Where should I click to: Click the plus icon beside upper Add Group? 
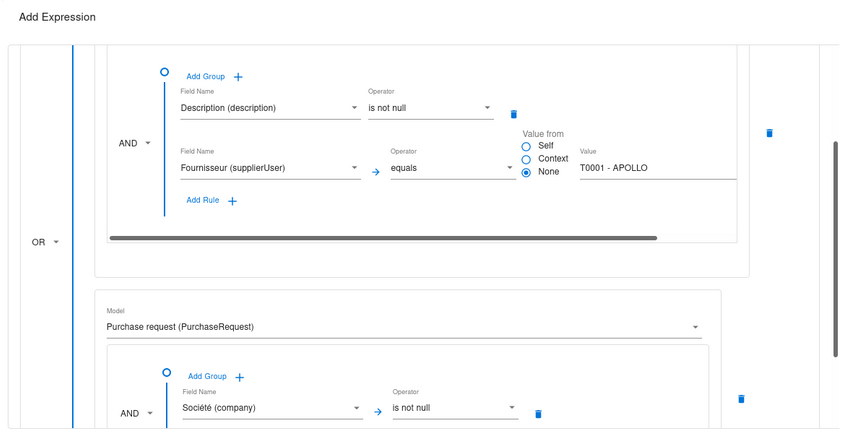pyautogui.click(x=238, y=77)
